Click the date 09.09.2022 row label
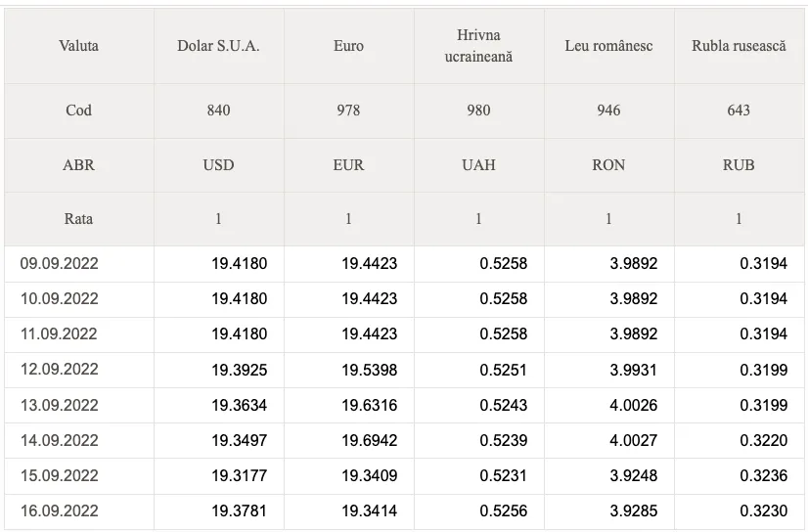This screenshot has height=532, width=808. (x=60, y=264)
